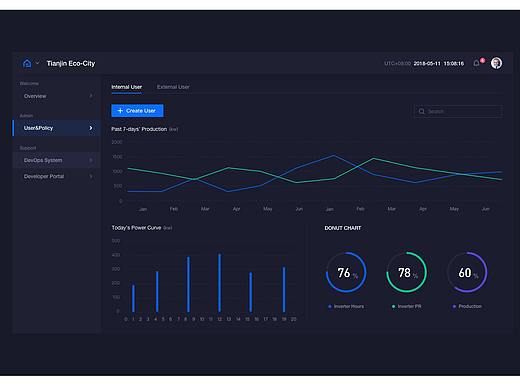Click the home icon in header
This screenshot has width=520, height=390.
pyautogui.click(x=27, y=63)
